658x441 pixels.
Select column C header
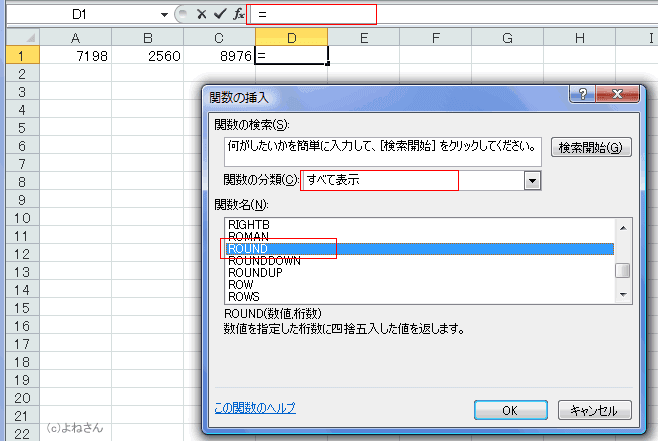[219, 38]
